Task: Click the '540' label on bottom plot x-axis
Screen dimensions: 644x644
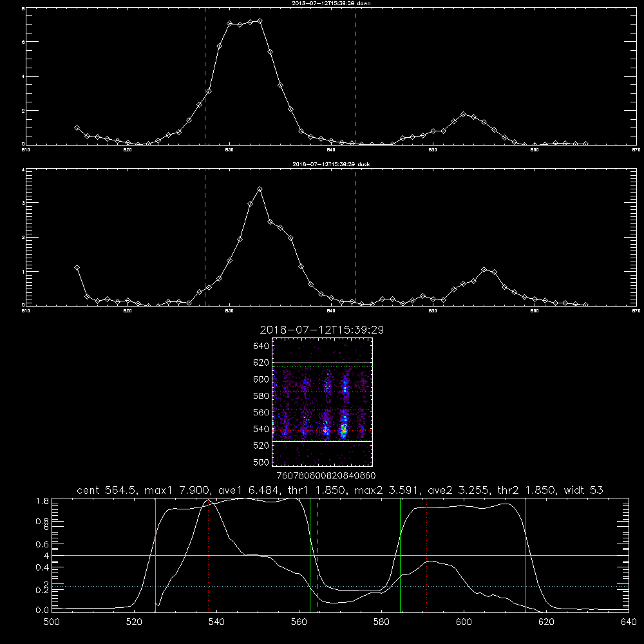Action: tap(216, 622)
